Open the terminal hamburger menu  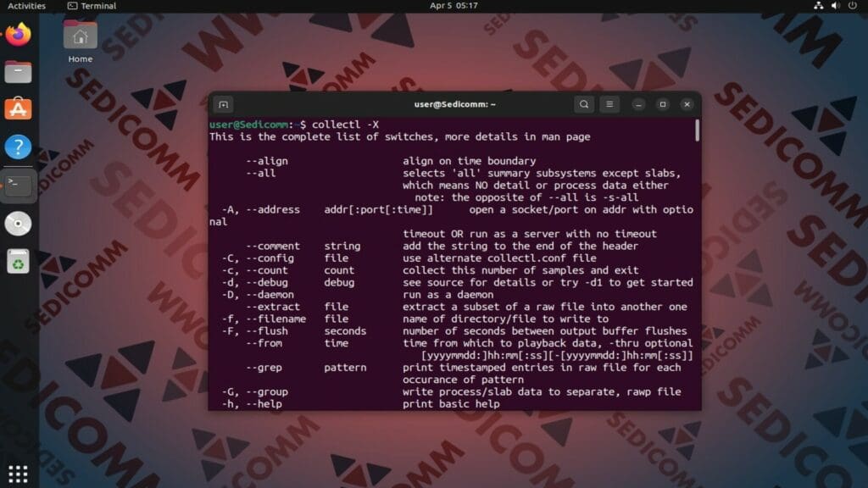[x=609, y=104]
